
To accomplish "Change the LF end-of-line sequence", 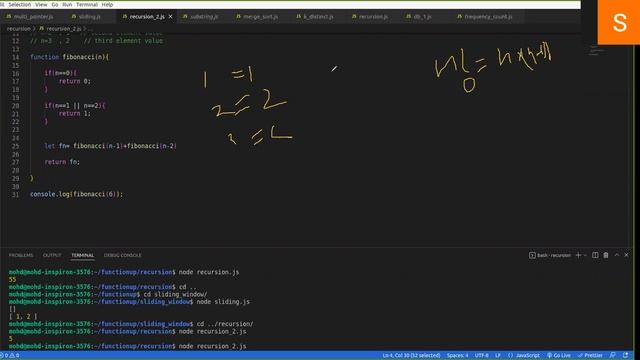I will (498, 356).
